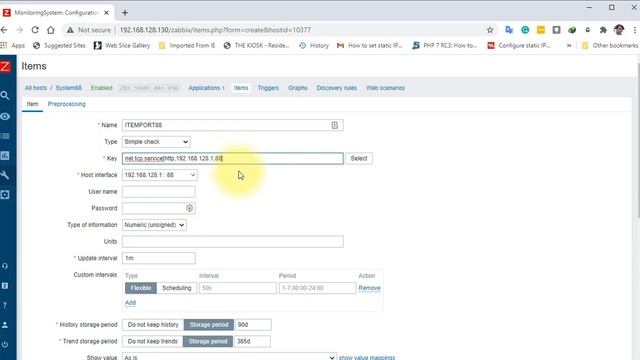640x360 pixels.
Task: Switch to the Item tab
Action: [32, 104]
